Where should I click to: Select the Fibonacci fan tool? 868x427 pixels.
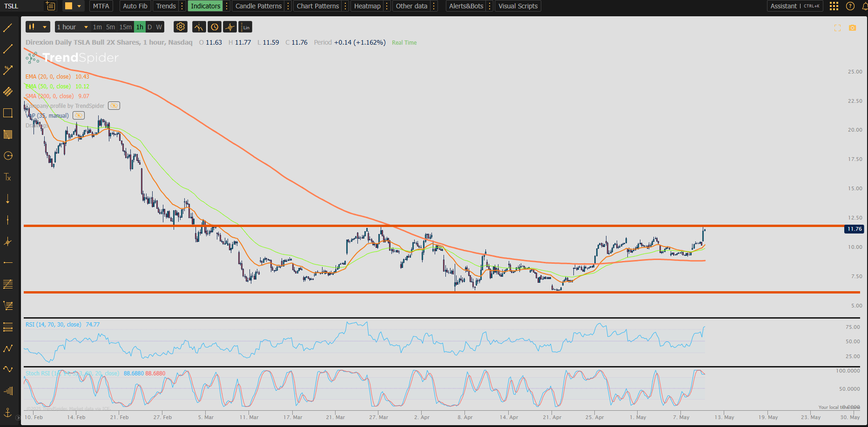tap(8, 306)
